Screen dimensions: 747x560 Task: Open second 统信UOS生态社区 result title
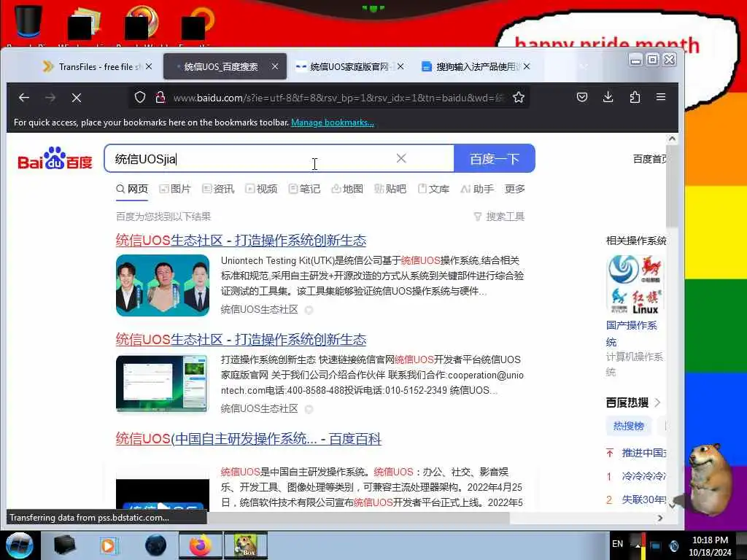coord(241,340)
